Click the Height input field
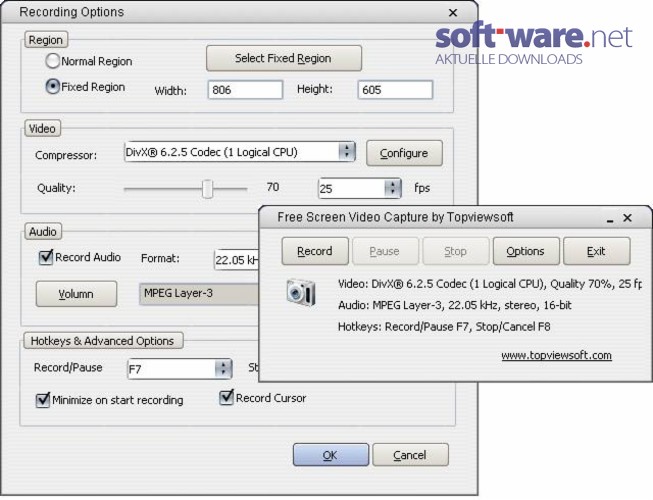This screenshot has height=500, width=653. tap(395, 90)
